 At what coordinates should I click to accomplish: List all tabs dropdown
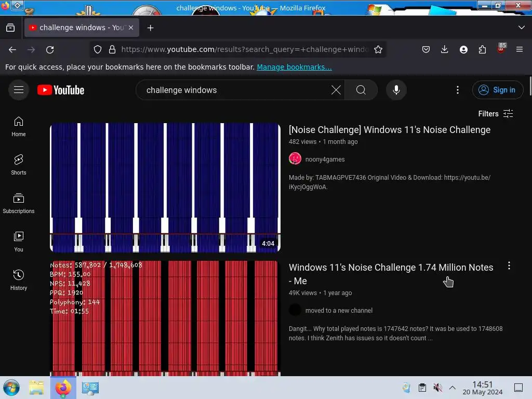click(x=522, y=28)
